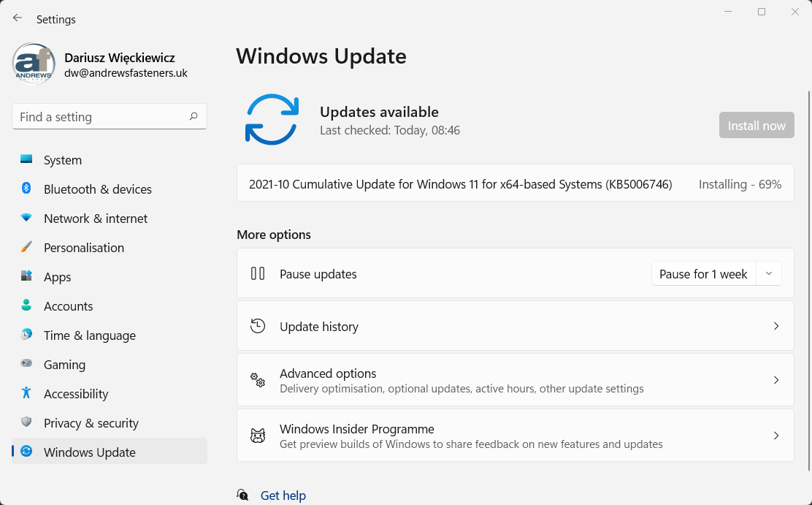Image resolution: width=812 pixels, height=505 pixels.
Task: Open Bluetooth & devices settings
Action: 110,189
